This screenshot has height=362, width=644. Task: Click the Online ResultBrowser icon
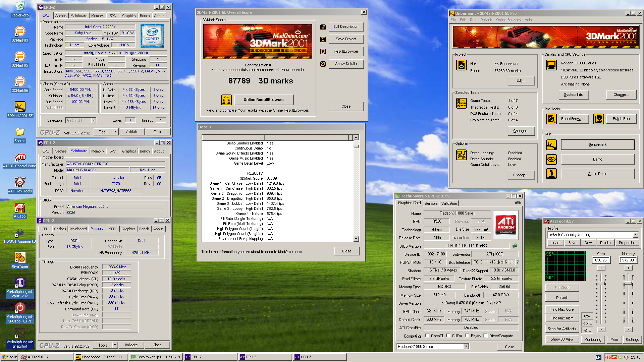[x=226, y=100]
